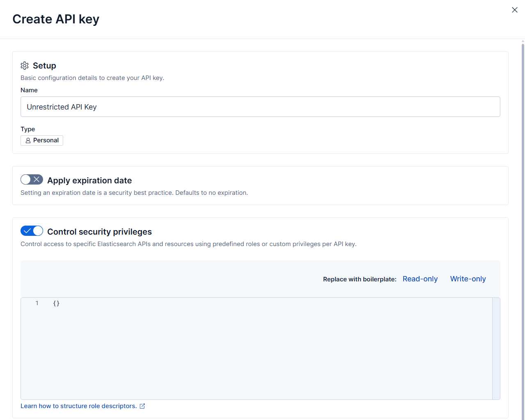Image resolution: width=525 pixels, height=420 pixels.
Task: Select the Personal key type
Action: coord(42,140)
